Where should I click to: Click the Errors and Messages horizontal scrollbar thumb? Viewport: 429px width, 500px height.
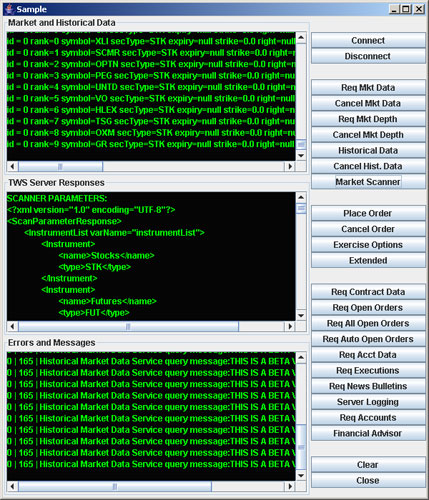pyautogui.click(x=115, y=486)
